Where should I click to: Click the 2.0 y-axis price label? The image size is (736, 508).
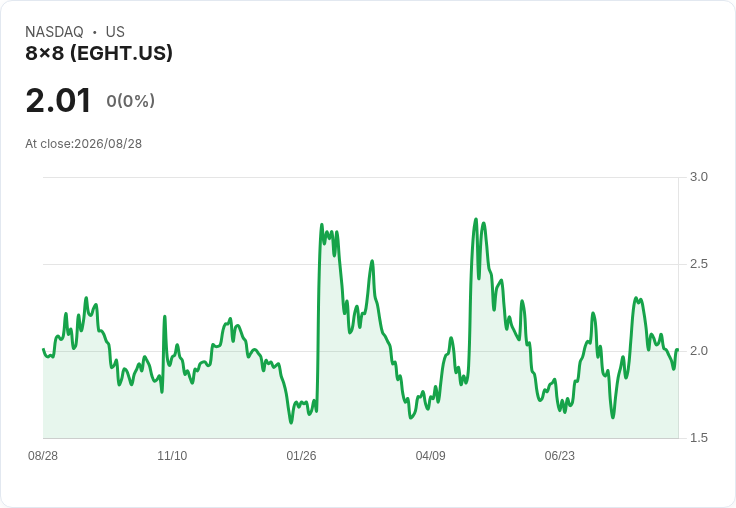coord(698,351)
